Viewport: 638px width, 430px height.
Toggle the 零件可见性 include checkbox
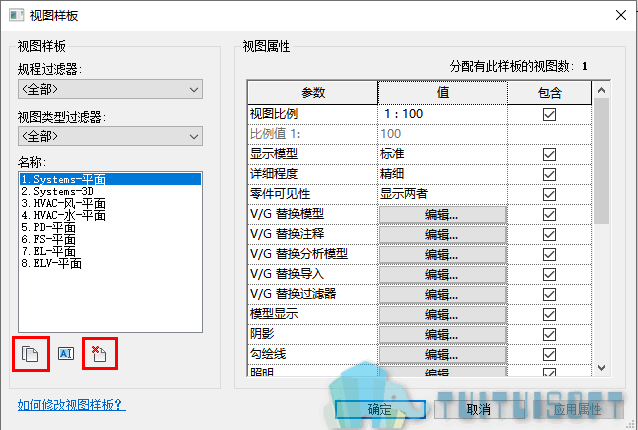(x=549, y=194)
